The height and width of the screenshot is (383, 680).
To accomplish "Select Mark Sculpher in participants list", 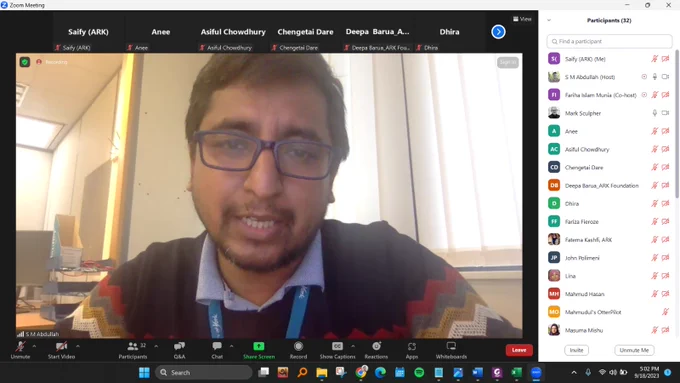I will (x=609, y=113).
